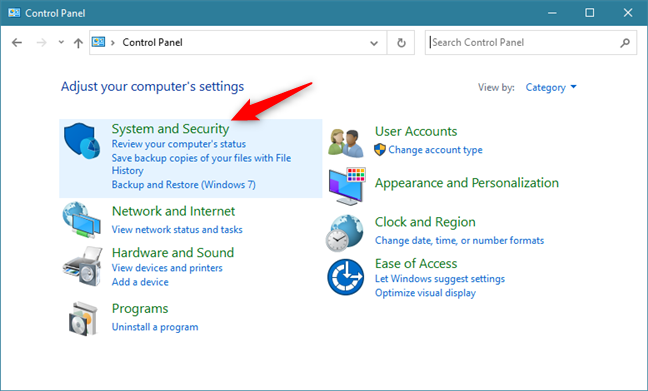Click the System and Security shield icon

(x=82, y=141)
